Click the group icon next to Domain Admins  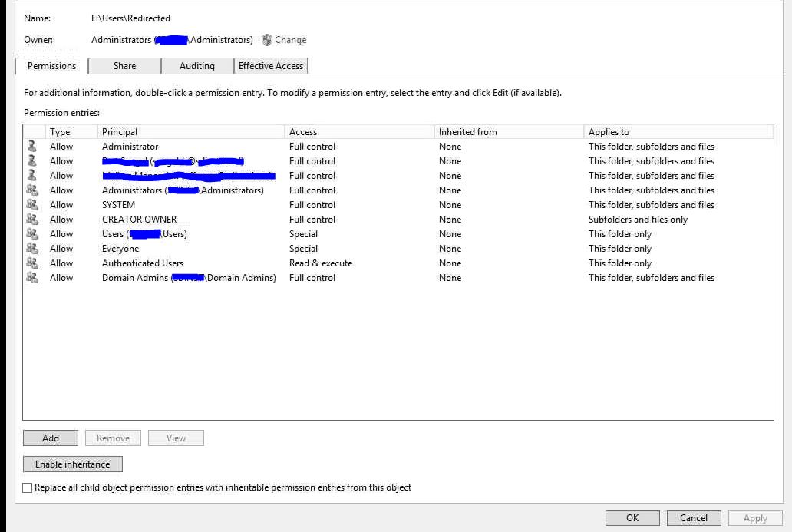tap(34, 277)
